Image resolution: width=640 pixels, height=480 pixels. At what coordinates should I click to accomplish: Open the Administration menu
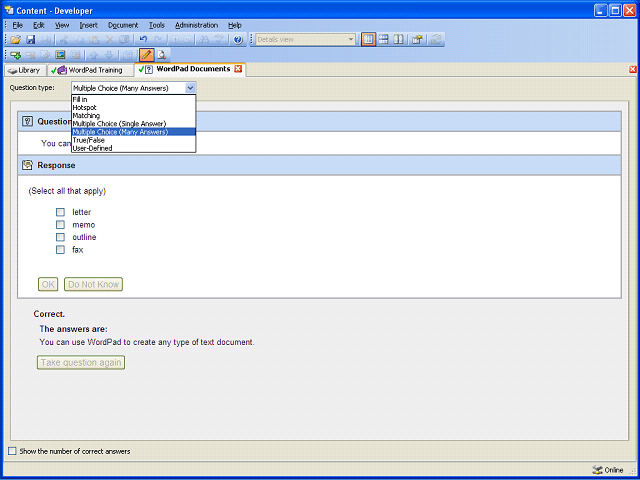click(196, 25)
